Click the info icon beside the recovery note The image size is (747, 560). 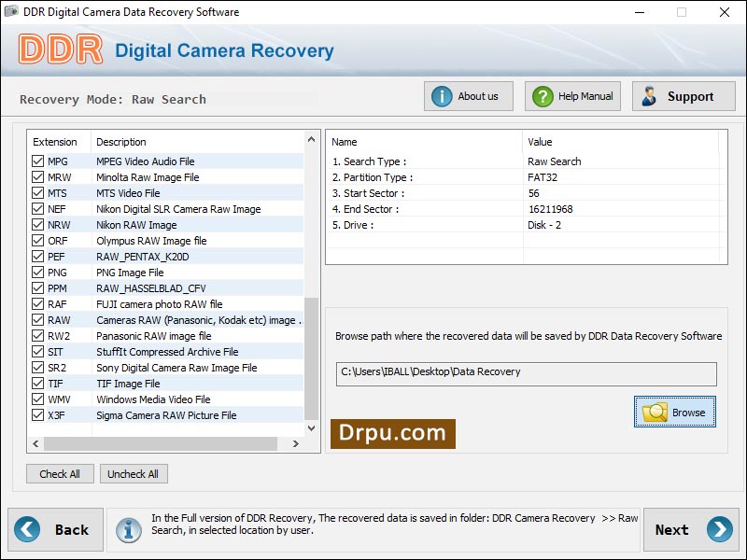129,529
